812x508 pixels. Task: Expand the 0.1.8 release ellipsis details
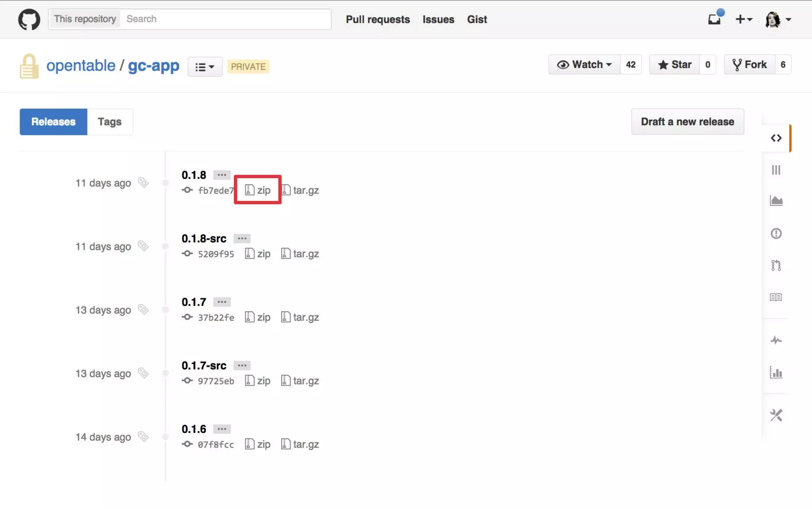(222, 175)
